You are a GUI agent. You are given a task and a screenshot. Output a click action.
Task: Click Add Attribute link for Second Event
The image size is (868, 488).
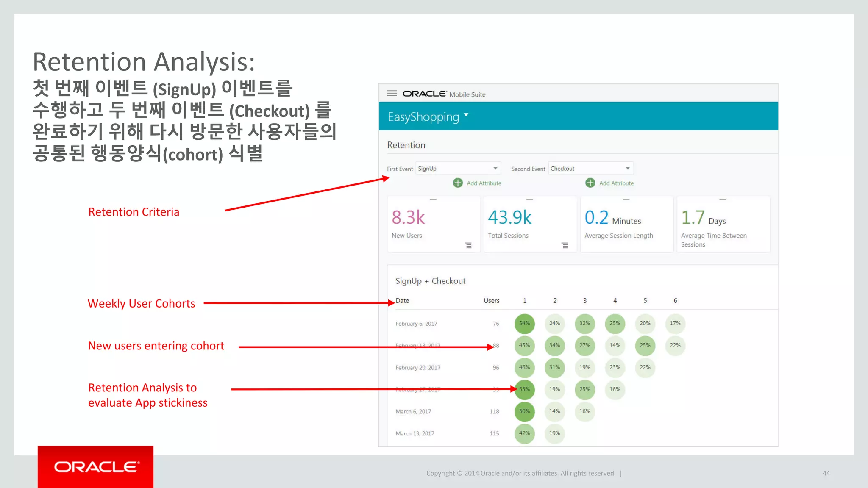coord(616,183)
